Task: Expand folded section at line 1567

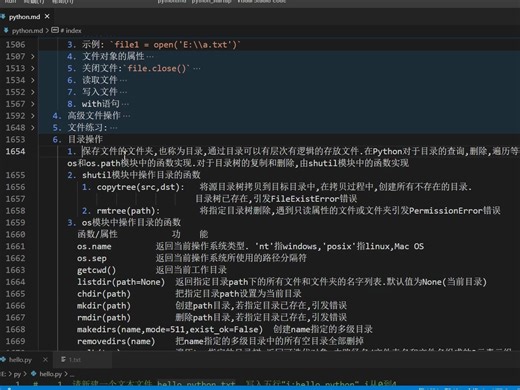Action: pos(33,104)
